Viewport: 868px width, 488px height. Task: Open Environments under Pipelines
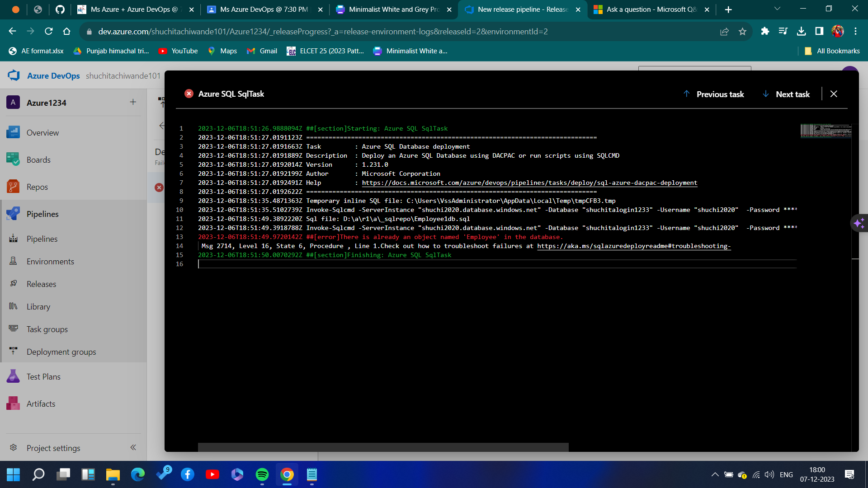pos(50,261)
